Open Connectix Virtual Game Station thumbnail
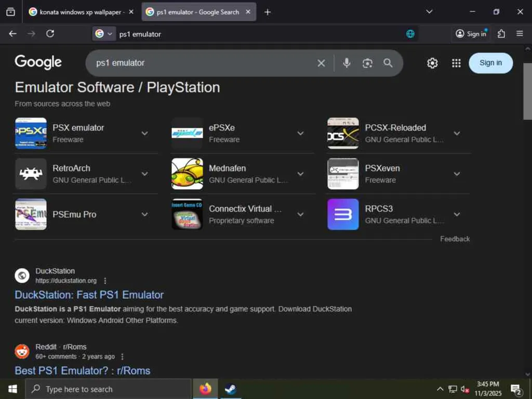 187,215
